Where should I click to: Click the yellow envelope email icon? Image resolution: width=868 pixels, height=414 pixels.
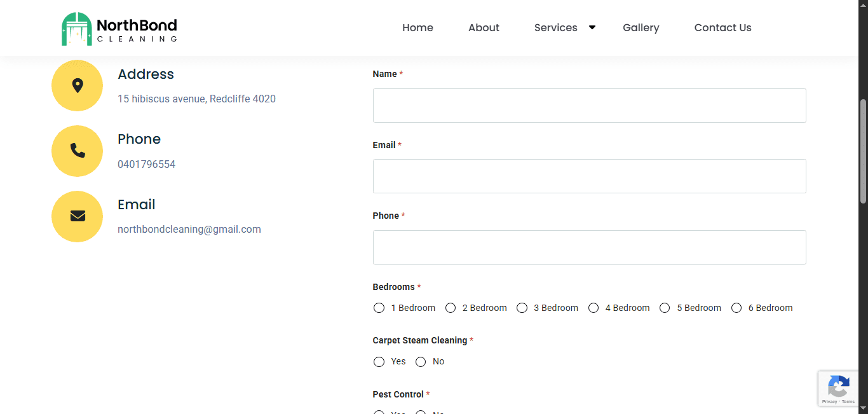(x=77, y=216)
